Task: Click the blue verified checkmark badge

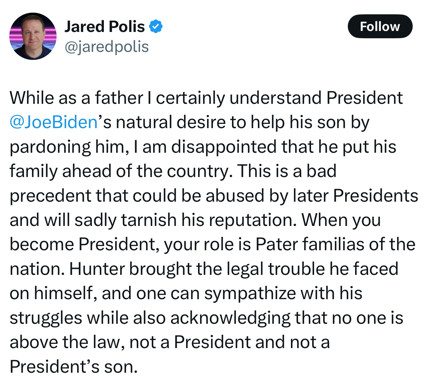Action: coord(156,26)
